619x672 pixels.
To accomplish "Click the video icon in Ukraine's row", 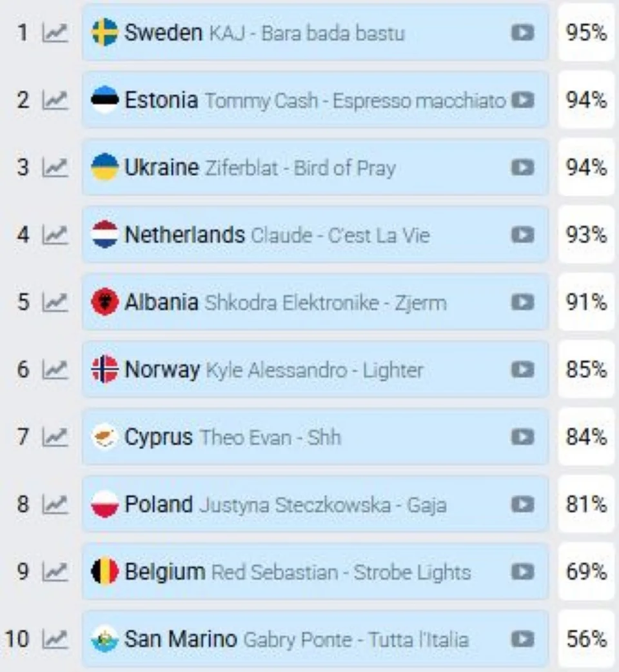I will [x=523, y=167].
